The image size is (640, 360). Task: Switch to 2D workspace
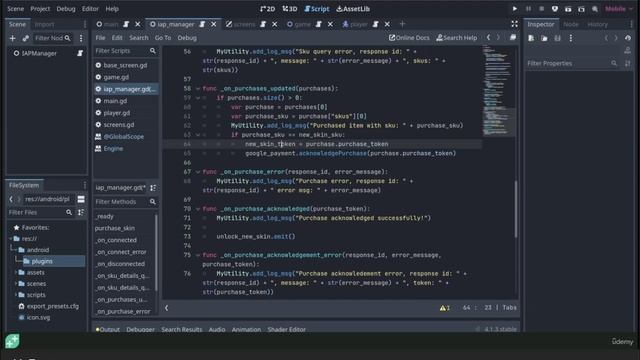click(267, 9)
